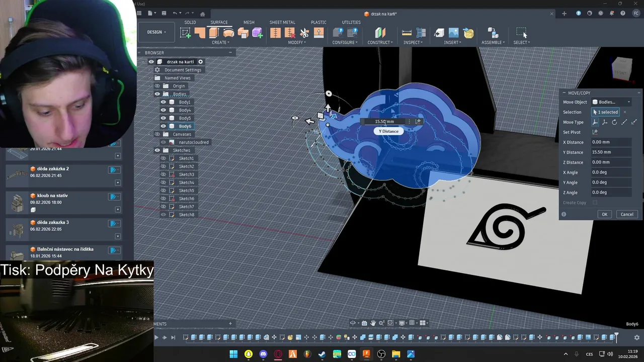Expand the Document Settings node
644x362 pixels.
point(149,70)
